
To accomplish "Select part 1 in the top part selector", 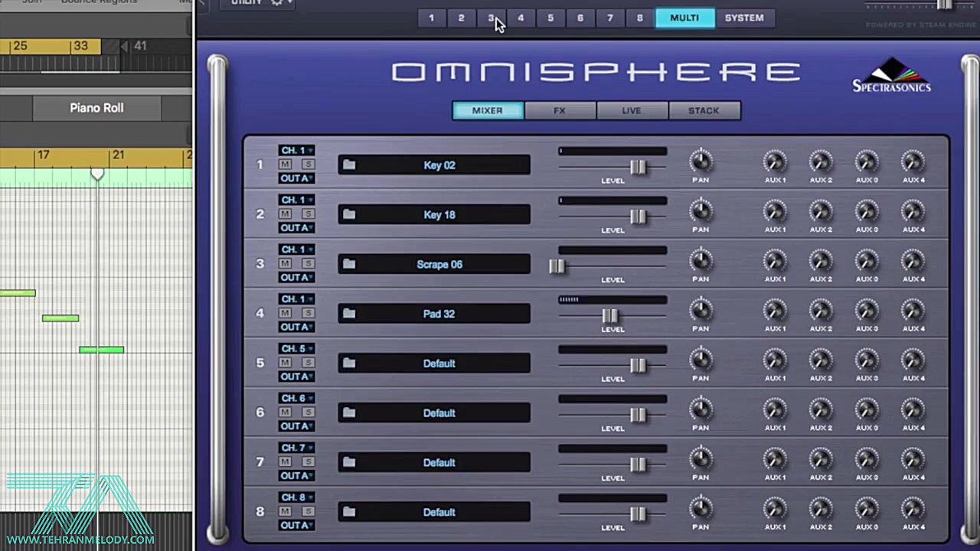I will pos(431,18).
